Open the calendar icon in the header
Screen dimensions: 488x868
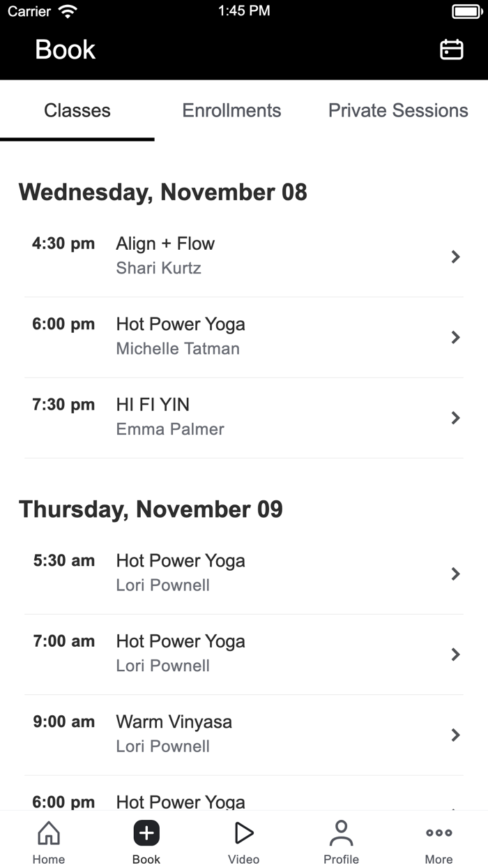(x=450, y=50)
